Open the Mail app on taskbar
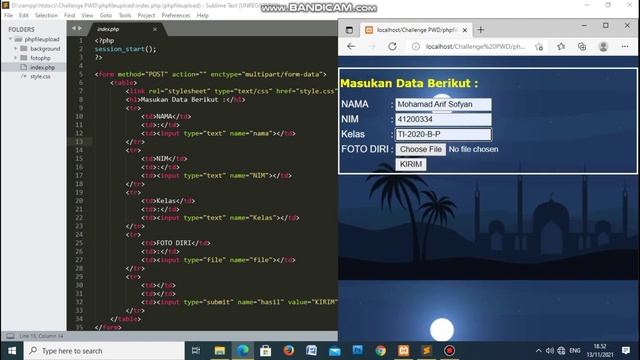The image size is (640, 360). pyautogui.click(x=335, y=351)
